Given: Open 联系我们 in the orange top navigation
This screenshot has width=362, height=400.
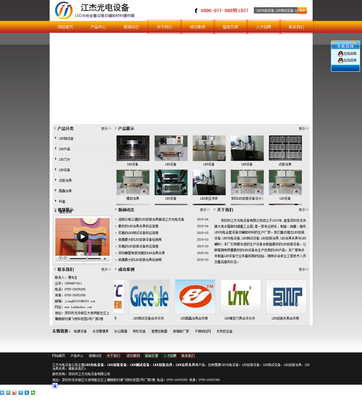Looking at the screenshot, I should (296, 27).
